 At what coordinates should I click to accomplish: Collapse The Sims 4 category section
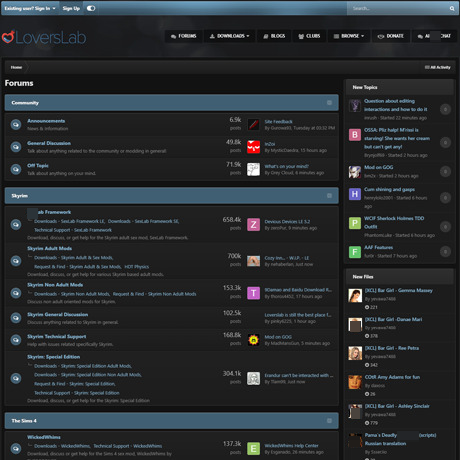pos(329,421)
